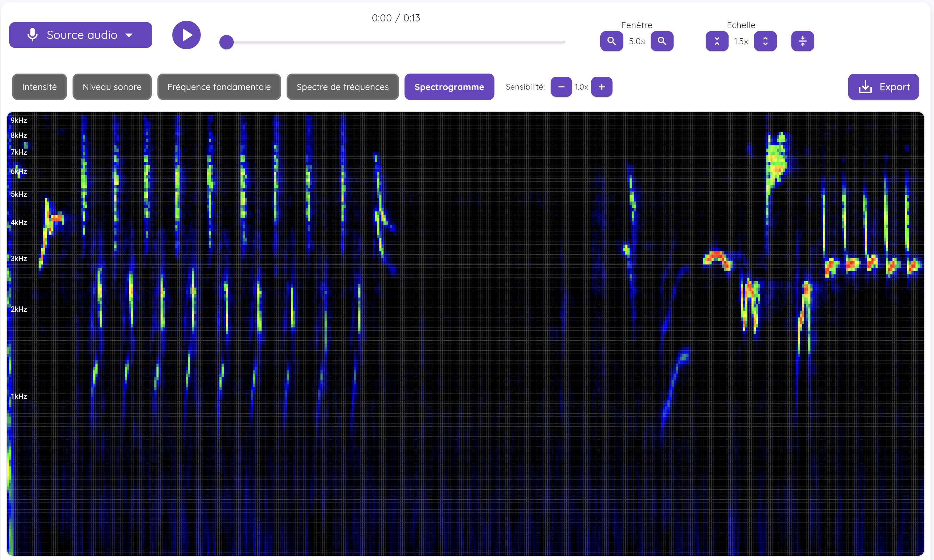Increase Sensibilité with the plus button
The image size is (934, 560).
point(602,87)
